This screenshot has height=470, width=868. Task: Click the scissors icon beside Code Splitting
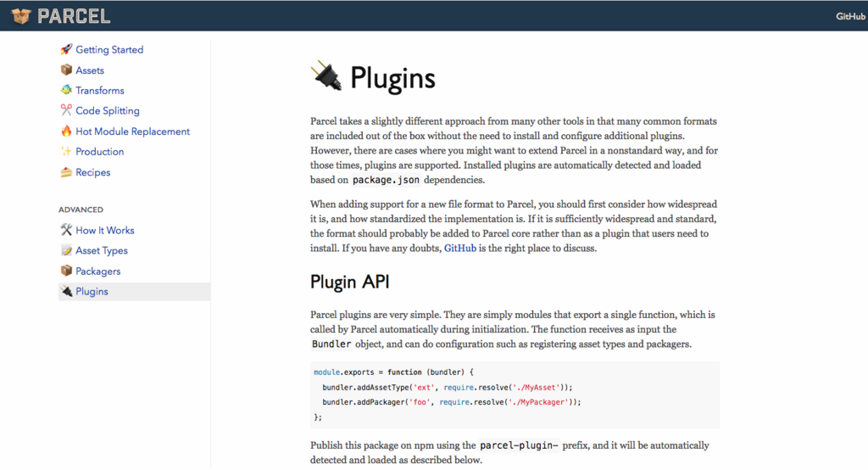(66, 110)
